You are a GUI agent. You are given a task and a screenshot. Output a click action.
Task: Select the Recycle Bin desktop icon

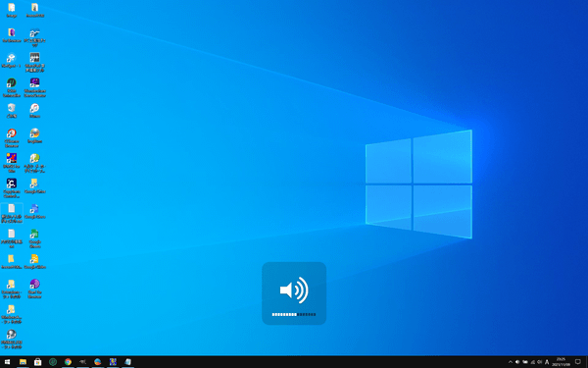click(x=12, y=110)
